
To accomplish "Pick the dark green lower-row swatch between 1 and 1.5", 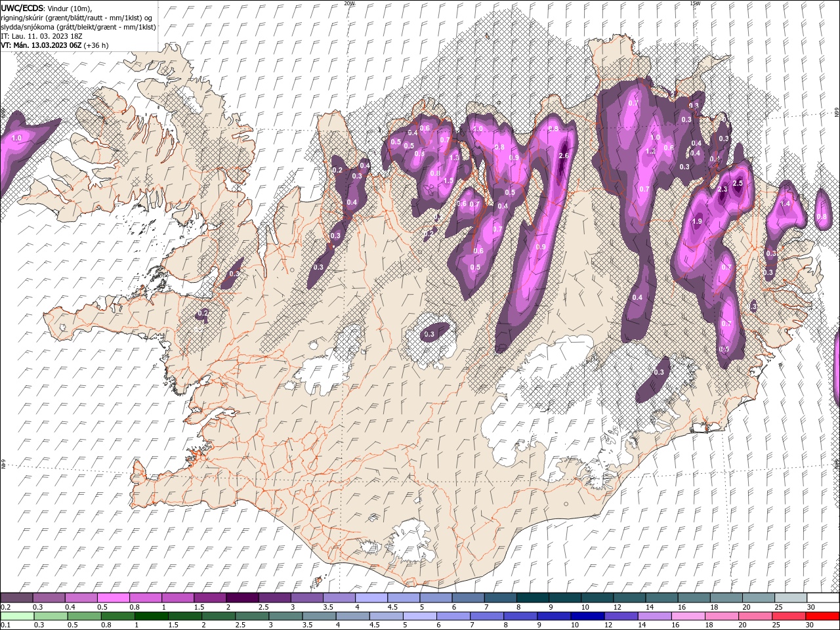I will (151, 616).
